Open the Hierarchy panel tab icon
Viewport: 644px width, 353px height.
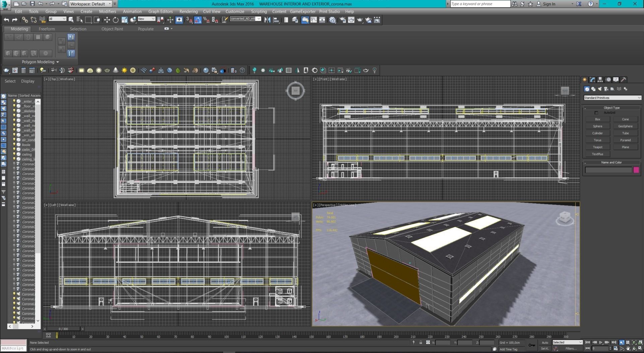600,79
